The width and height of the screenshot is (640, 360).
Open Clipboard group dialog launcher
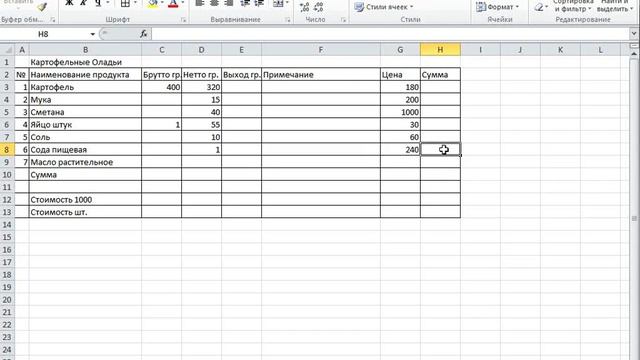pyautogui.click(x=53, y=20)
